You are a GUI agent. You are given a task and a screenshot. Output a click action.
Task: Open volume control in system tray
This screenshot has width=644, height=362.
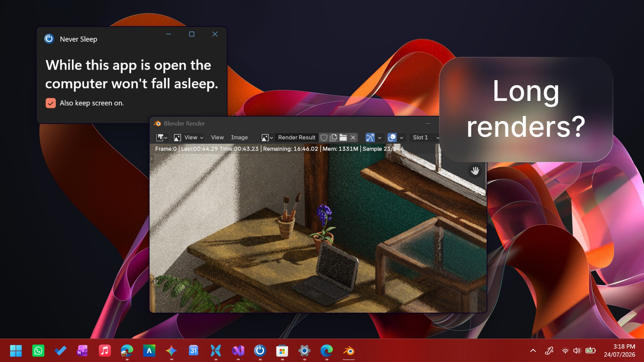pos(577,351)
